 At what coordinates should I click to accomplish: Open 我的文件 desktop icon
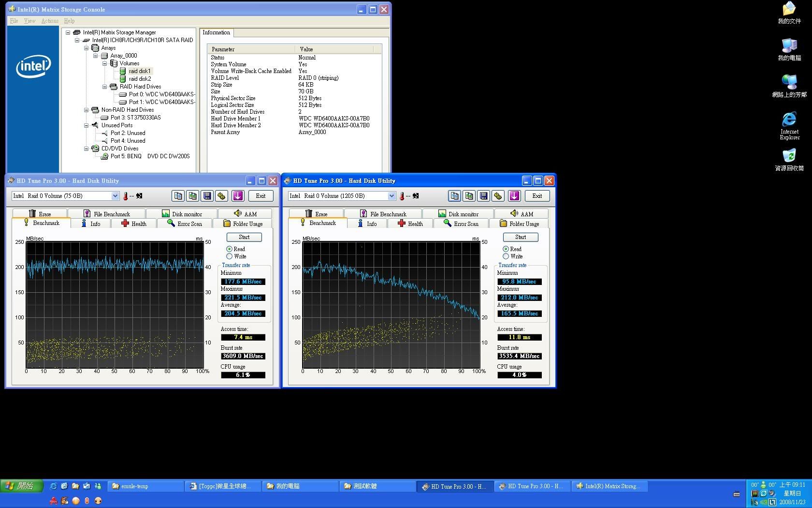[789, 13]
